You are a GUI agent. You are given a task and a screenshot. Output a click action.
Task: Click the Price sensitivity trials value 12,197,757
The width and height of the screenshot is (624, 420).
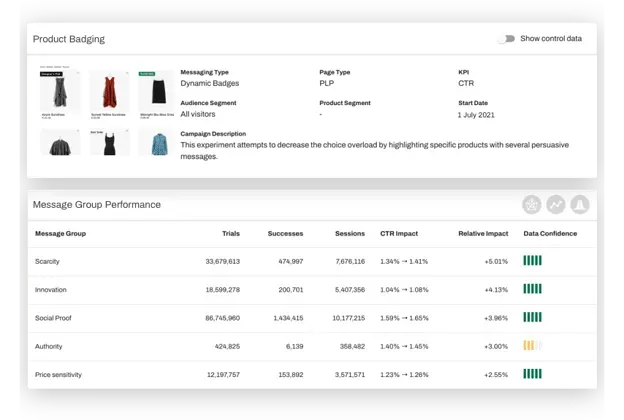click(x=223, y=375)
